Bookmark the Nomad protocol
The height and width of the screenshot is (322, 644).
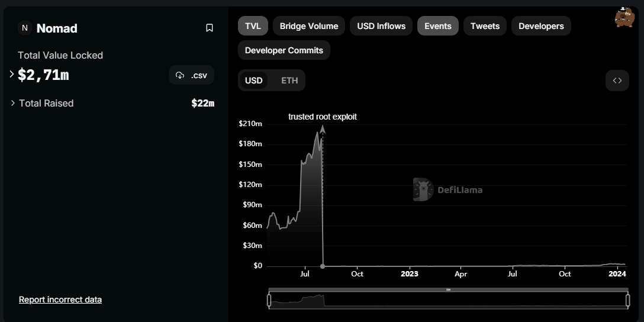pyautogui.click(x=210, y=28)
